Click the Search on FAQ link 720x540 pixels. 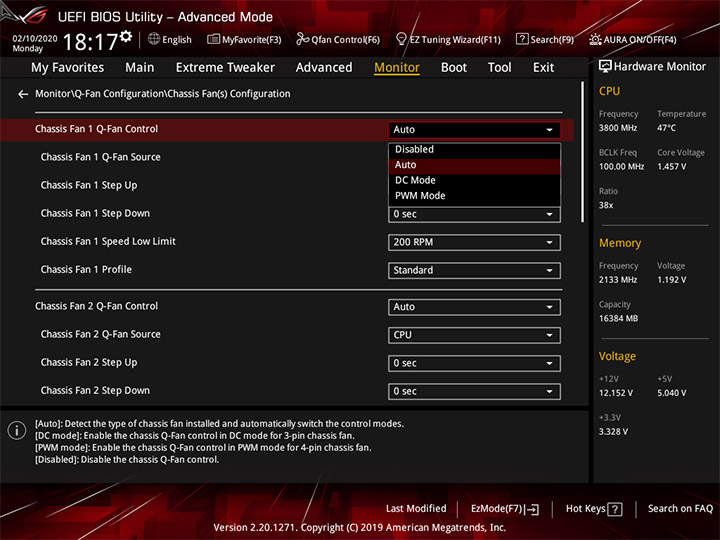(681, 509)
